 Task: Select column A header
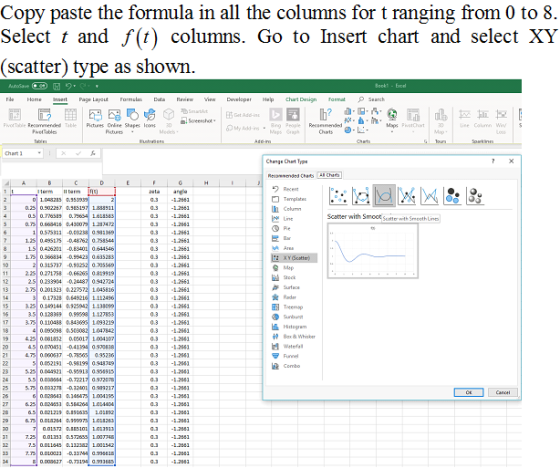pyautogui.click(x=24, y=183)
